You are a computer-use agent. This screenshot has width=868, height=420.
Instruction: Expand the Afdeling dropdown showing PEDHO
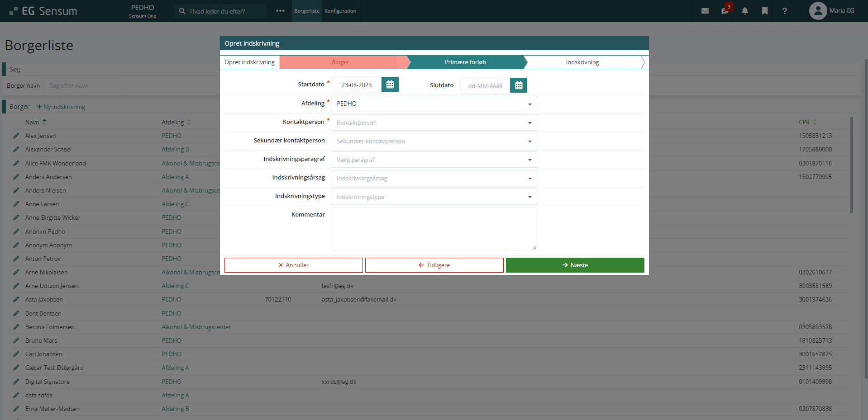point(434,104)
